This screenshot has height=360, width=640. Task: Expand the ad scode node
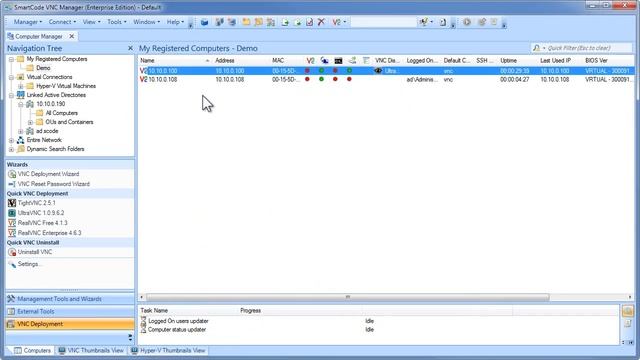click(x=20, y=131)
